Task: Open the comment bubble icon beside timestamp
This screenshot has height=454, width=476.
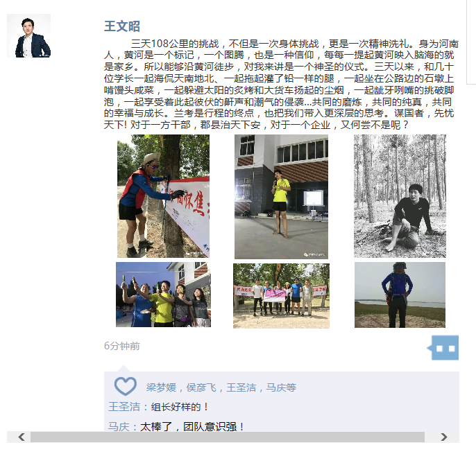Action: [443, 347]
